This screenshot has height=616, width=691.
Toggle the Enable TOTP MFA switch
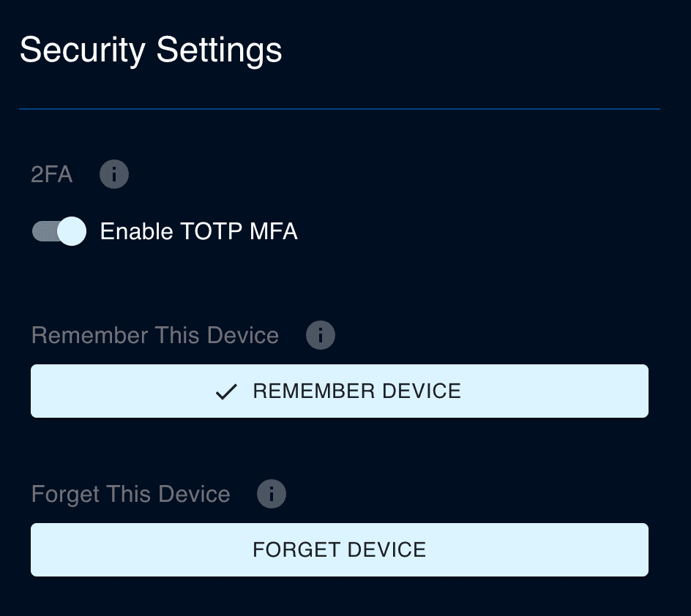click(x=59, y=232)
